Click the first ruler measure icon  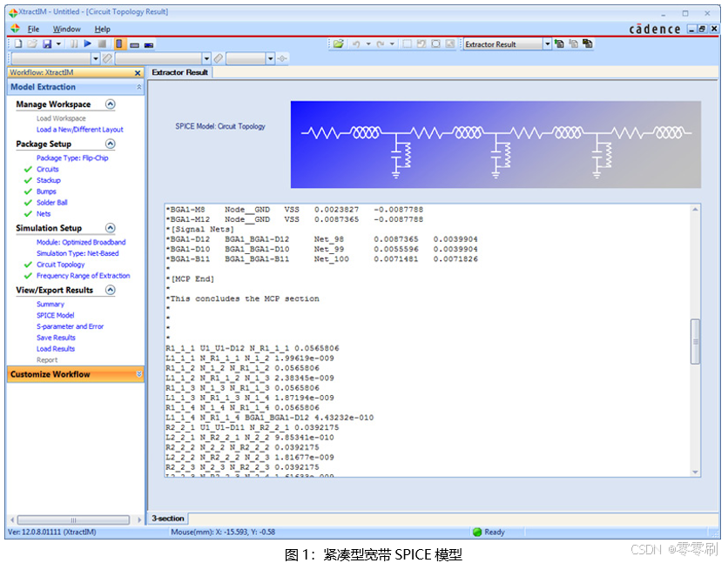pos(107,58)
